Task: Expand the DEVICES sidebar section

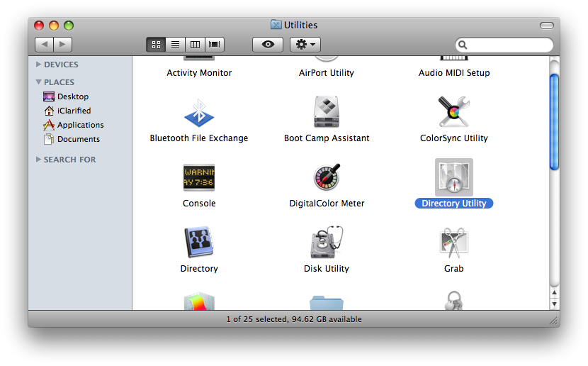Action: [38, 65]
